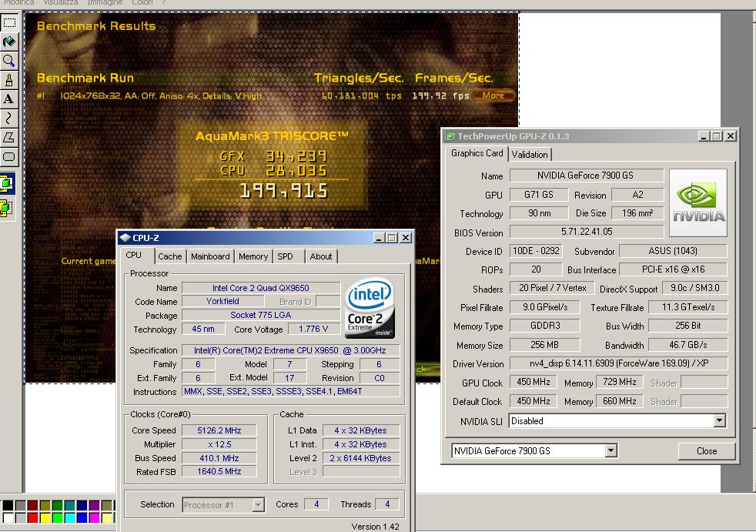Select the Curve line tool

click(9, 118)
